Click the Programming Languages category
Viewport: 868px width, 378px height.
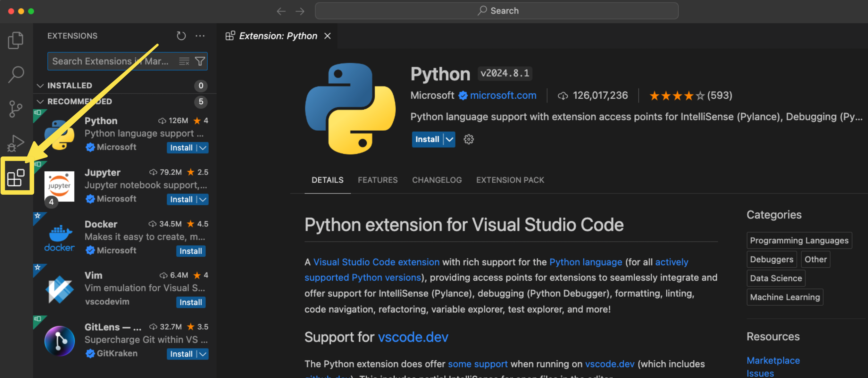pyautogui.click(x=799, y=240)
